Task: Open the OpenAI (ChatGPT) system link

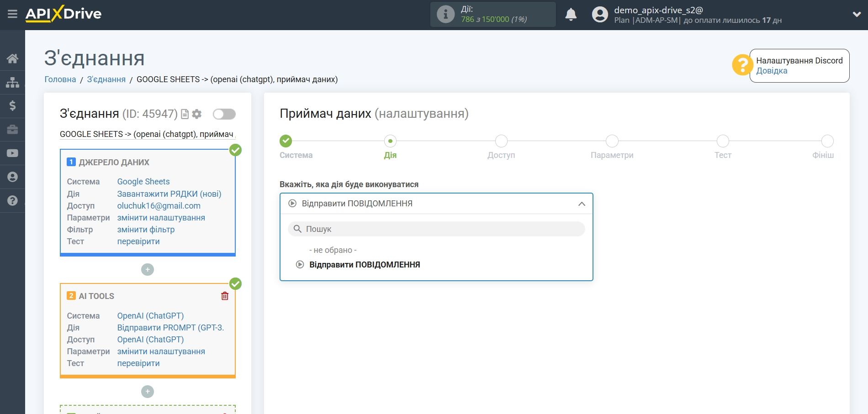Action: click(x=150, y=316)
